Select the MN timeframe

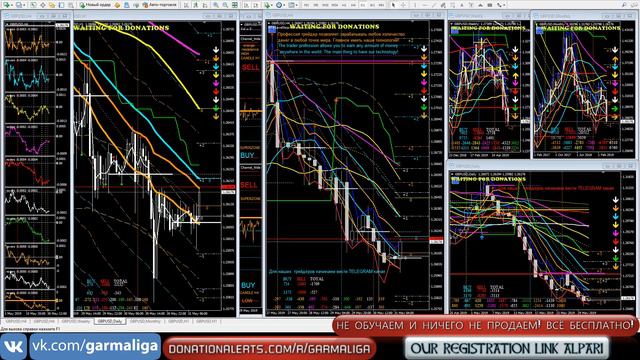coord(381,5)
